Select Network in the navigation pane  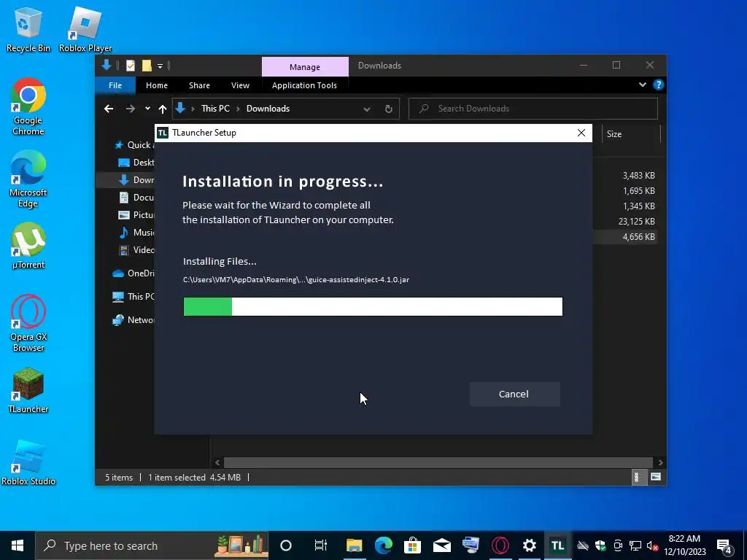(x=133, y=320)
